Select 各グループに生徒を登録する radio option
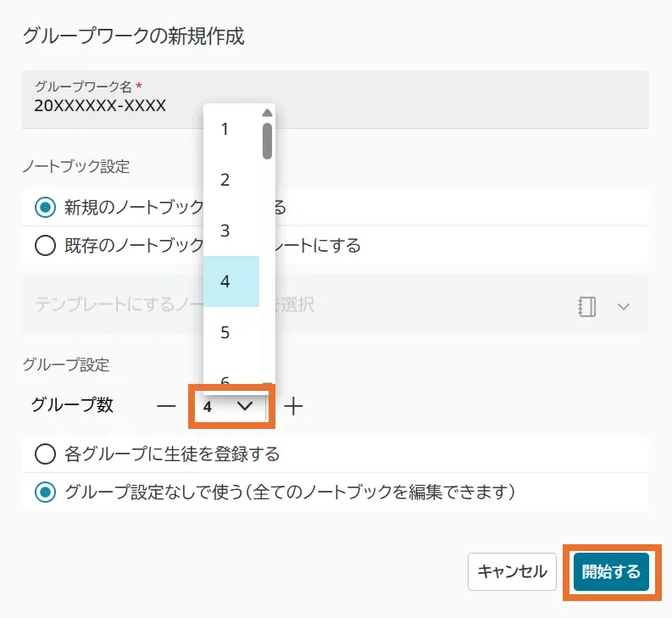The image size is (672, 618). [45, 454]
